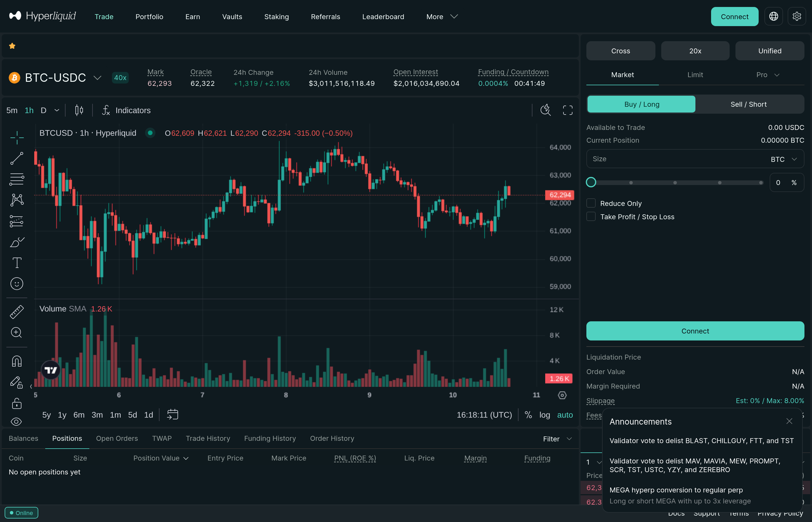Open the Leaderboard page
The image size is (812, 522).
[383, 16]
